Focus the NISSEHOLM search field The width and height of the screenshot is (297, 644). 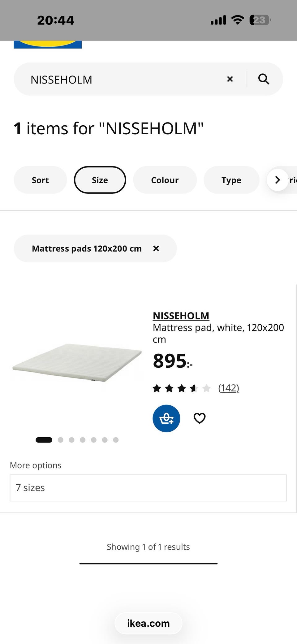tap(124, 80)
